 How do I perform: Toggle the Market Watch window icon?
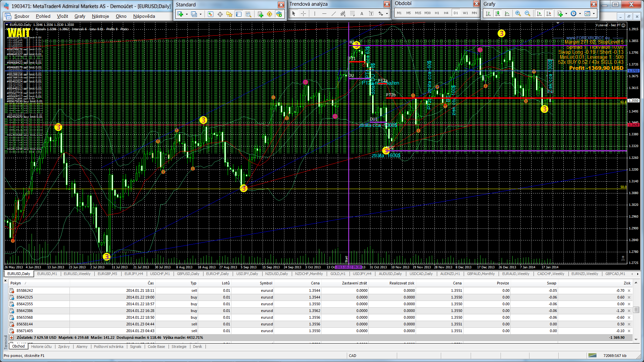[x=210, y=14]
